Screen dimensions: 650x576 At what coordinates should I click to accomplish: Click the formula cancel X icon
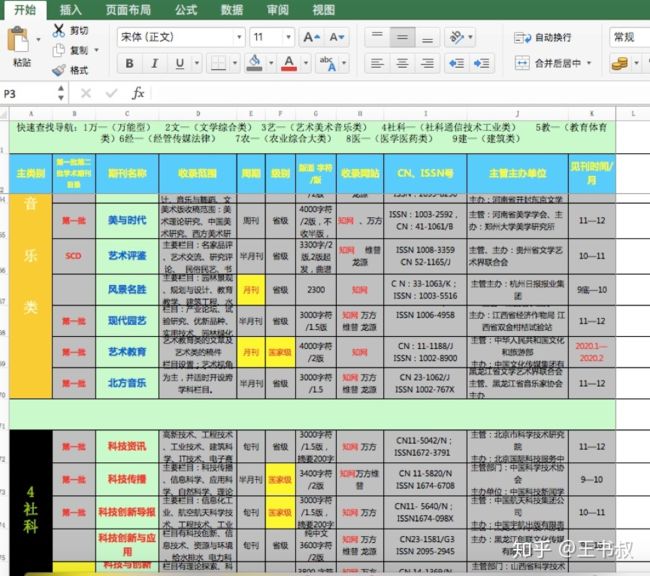pos(86,93)
